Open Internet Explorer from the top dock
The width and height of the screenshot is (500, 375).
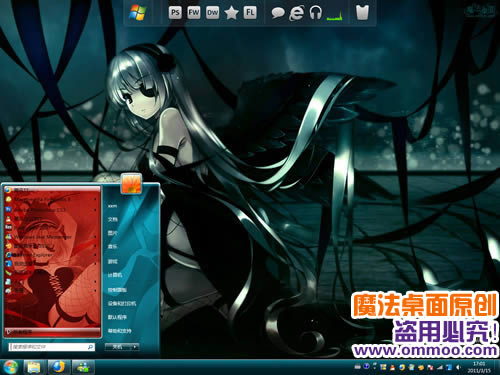[296, 13]
